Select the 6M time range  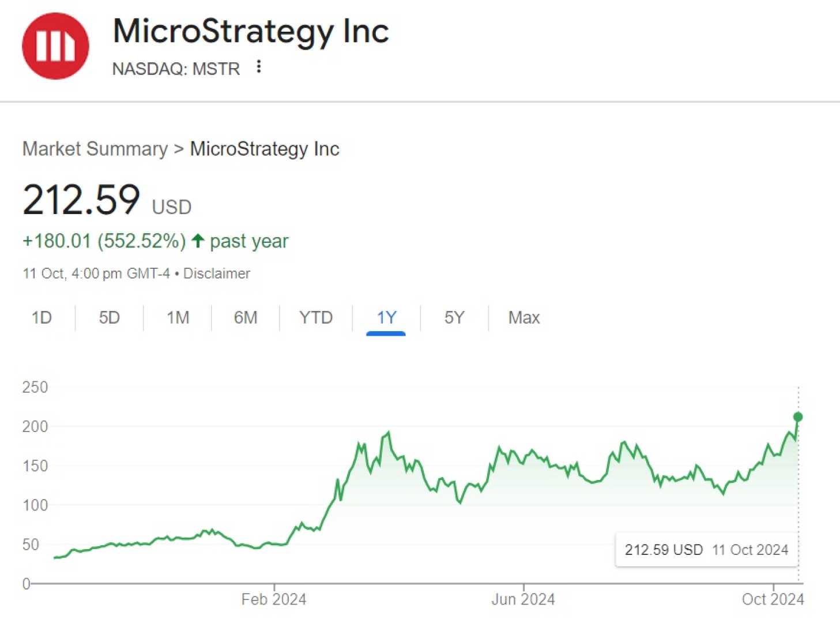click(x=245, y=318)
